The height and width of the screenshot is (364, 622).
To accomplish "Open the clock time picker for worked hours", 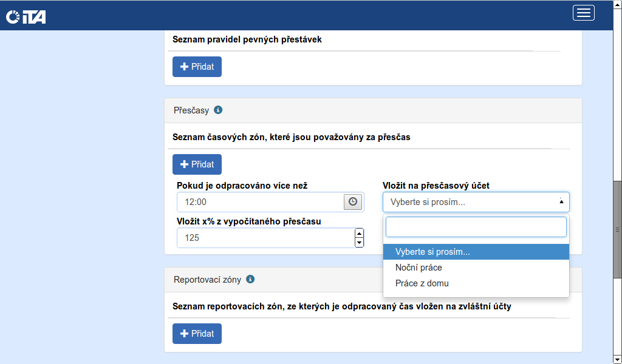I will coord(353,202).
